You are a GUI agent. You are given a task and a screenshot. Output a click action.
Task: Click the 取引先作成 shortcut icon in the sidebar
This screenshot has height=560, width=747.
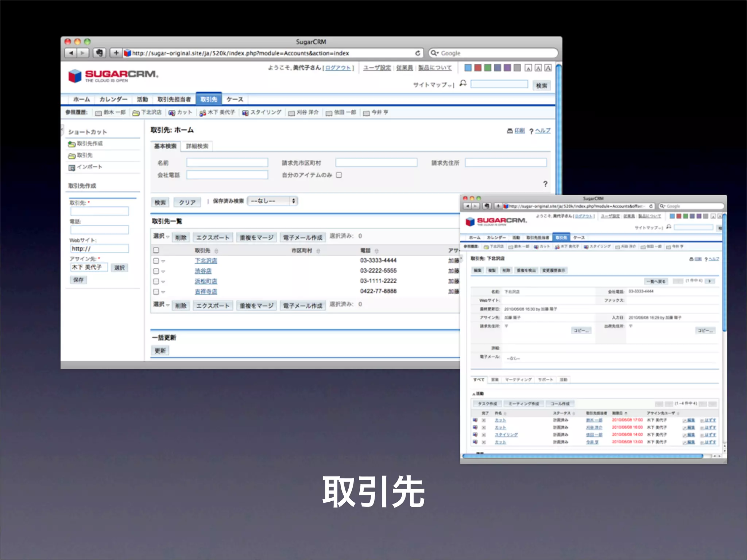[71, 144]
